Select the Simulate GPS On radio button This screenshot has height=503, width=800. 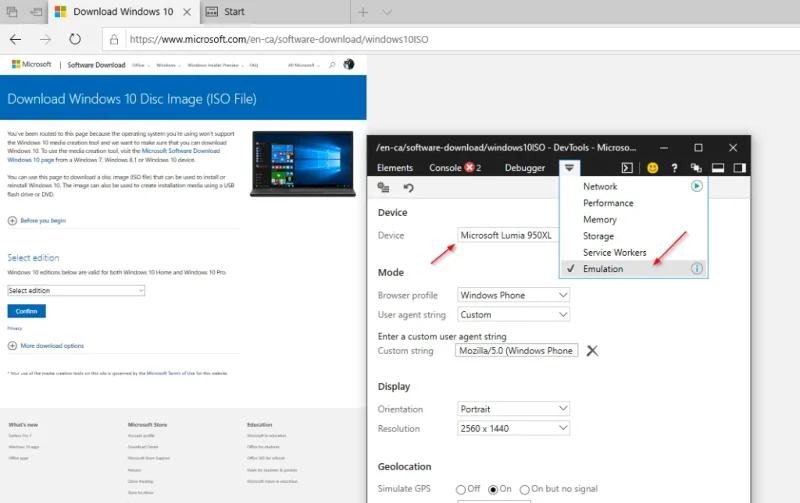493,490
